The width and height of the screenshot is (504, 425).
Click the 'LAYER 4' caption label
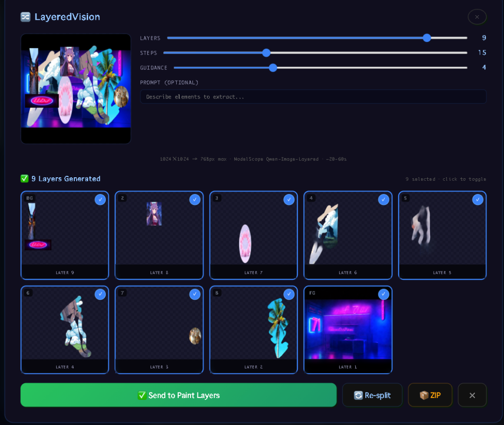coord(65,367)
